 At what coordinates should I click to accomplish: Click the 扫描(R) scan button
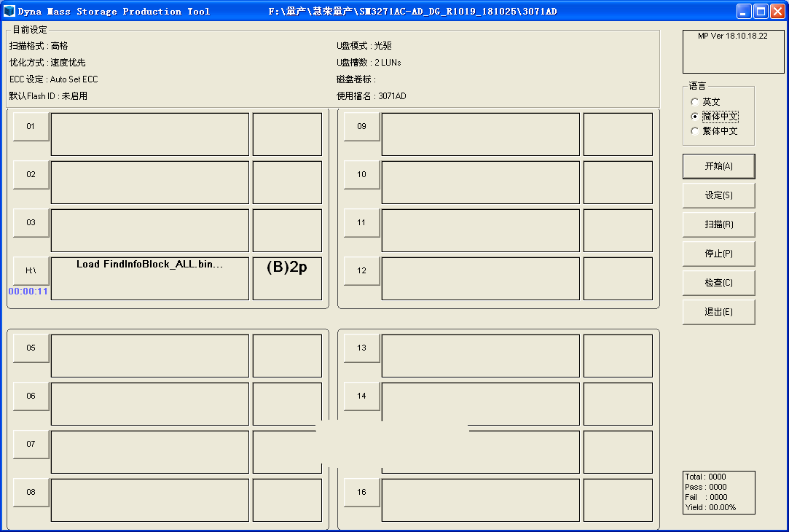[718, 224]
